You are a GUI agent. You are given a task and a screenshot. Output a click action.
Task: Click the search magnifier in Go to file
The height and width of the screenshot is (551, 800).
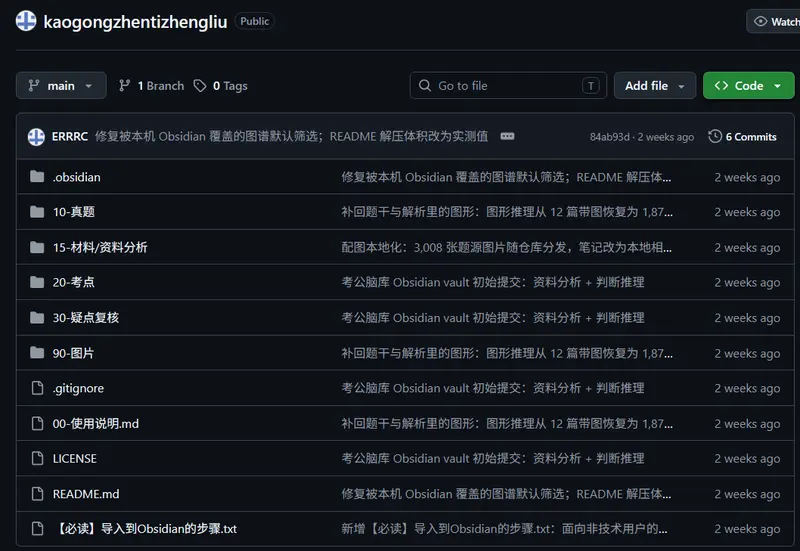[424, 85]
